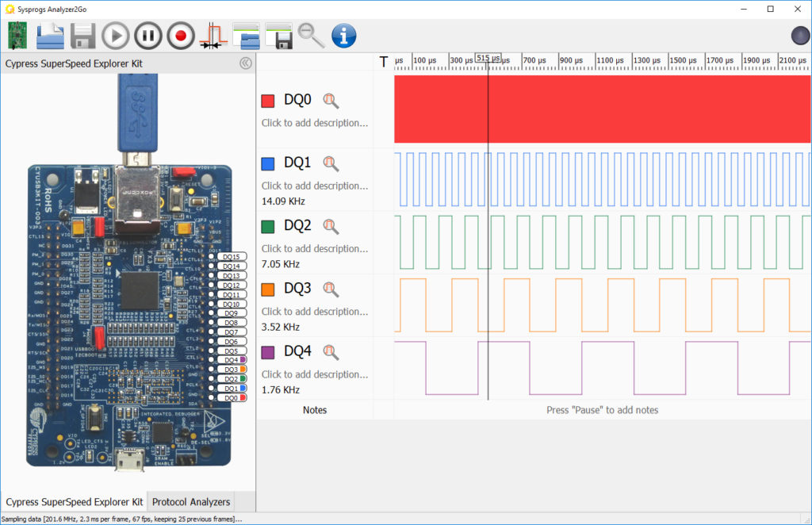The image size is (812, 525).
Task: Click the Press "Pause" to add notes text
Action: pyautogui.click(x=603, y=409)
